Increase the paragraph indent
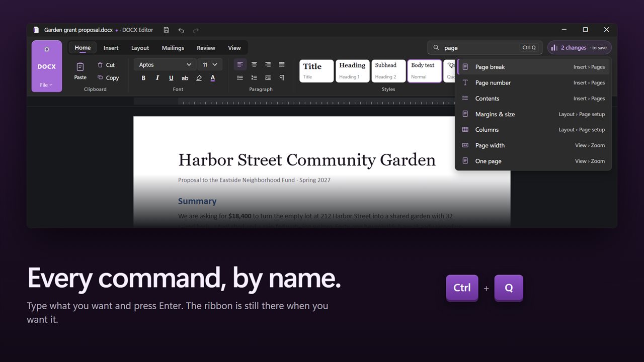This screenshot has width=644, height=362. tap(268, 78)
